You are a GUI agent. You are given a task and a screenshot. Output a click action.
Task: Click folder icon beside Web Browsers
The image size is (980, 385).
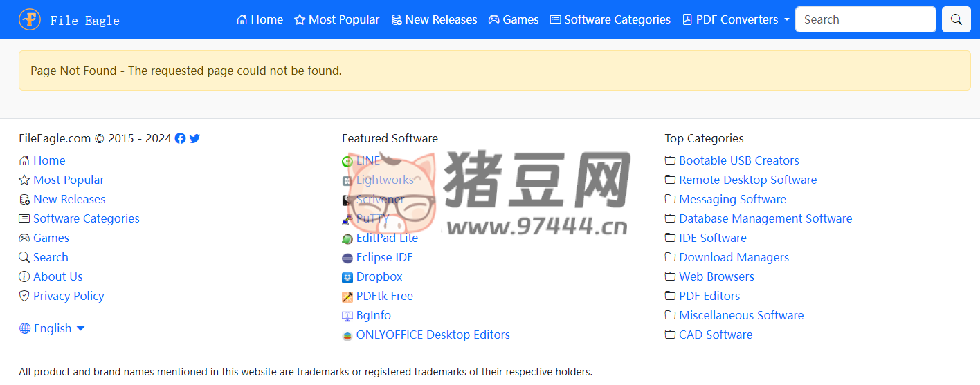click(670, 276)
